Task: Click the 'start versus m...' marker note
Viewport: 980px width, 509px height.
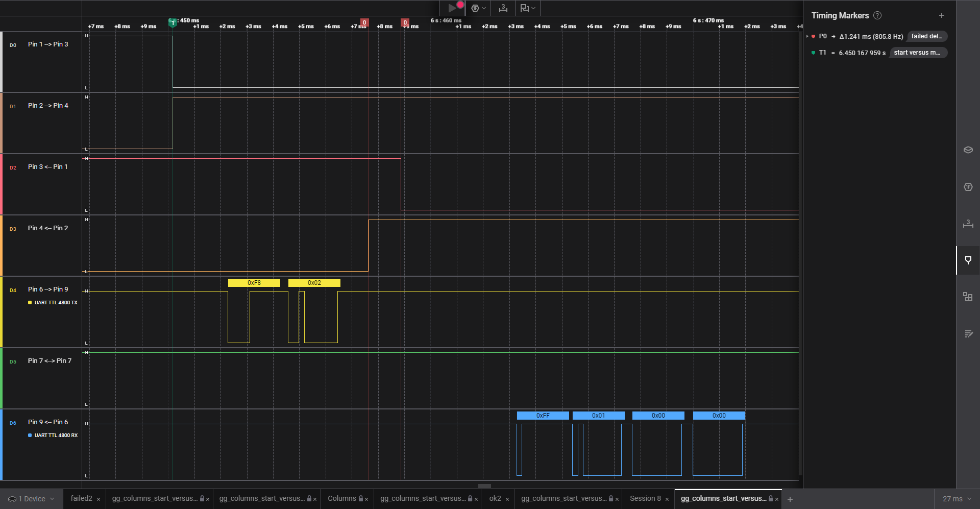Action: (917, 53)
